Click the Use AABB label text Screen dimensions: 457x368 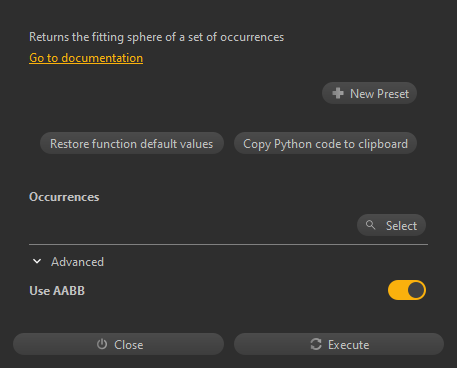point(57,291)
